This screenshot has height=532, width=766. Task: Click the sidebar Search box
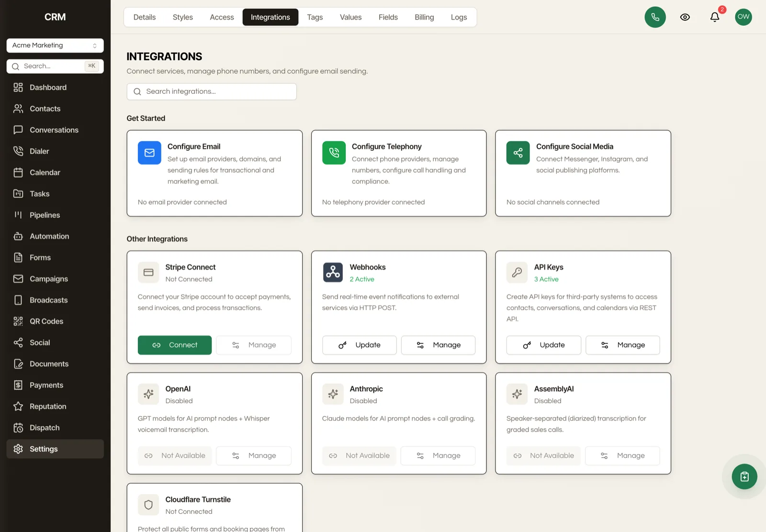point(55,66)
